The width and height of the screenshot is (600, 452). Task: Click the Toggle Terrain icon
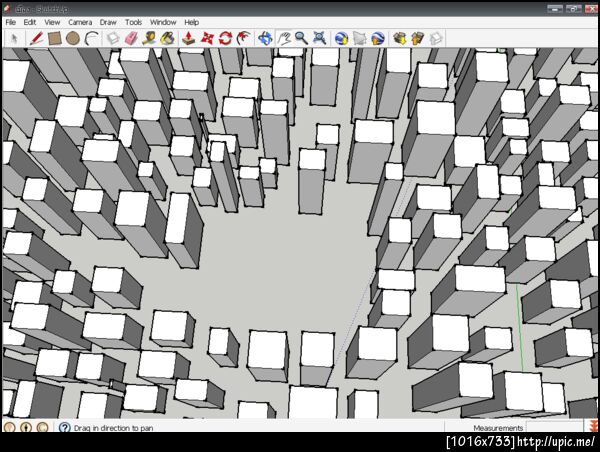click(359, 38)
